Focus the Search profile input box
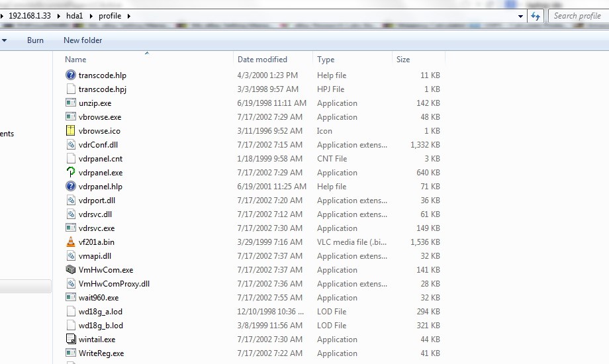This screenshot has height=364, width=609. point(577,16)
